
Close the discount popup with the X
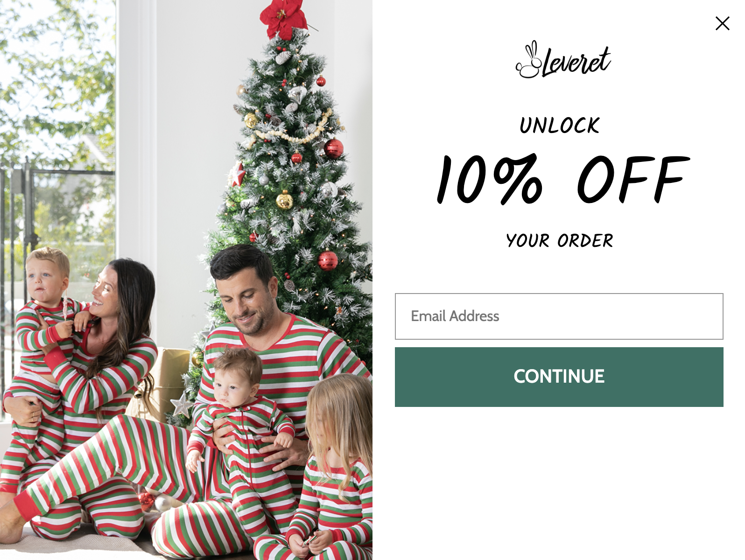click(722, 23)
